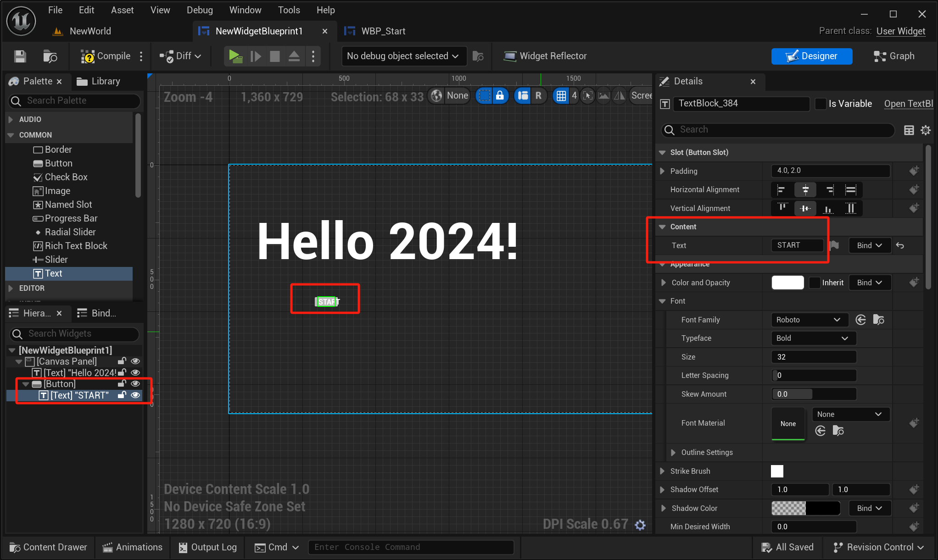The width and height of the screenshot is (938, 560).
Task: Open the Details panel settings gear
Action: pyautogui.click(x=926, y=130)
